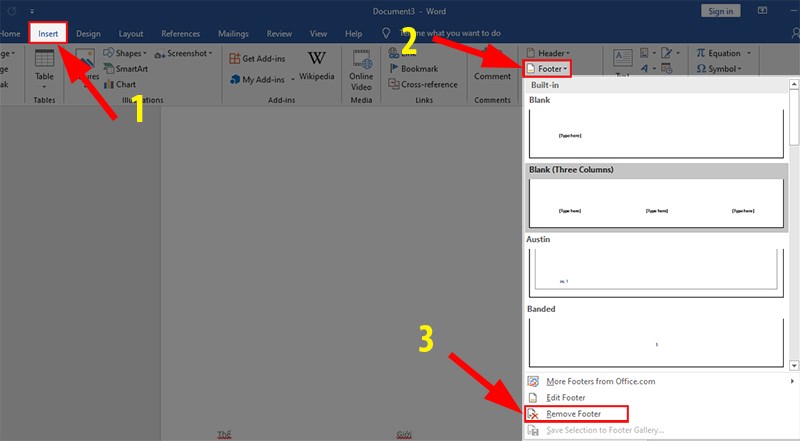Click the Edit Footer page icon
800x441 pixels.
[533, 398]
